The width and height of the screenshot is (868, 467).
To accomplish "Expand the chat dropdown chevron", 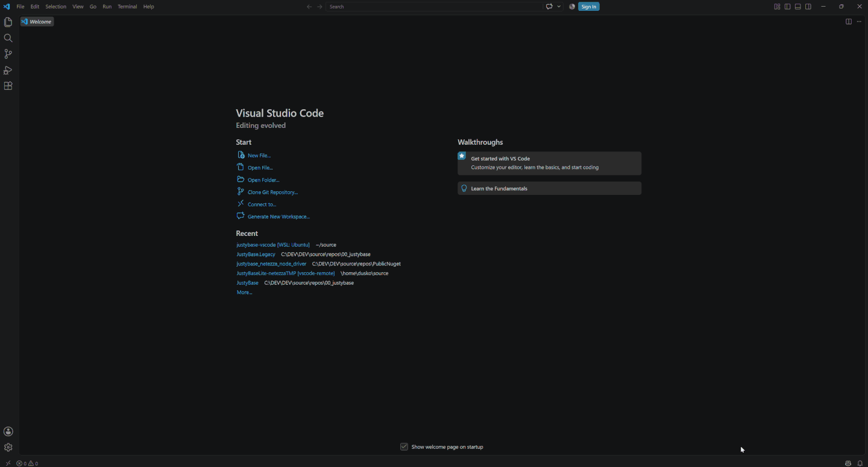I will click(x=559, y=7).
